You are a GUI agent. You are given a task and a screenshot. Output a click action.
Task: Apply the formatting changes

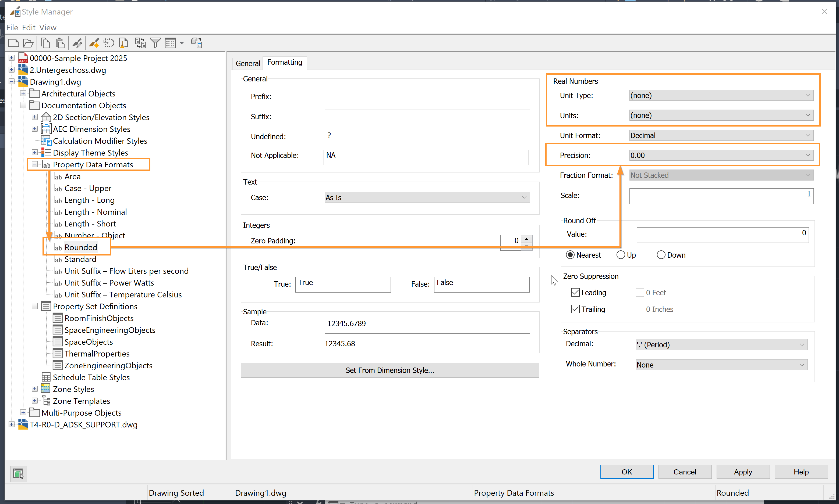point(743,472)
